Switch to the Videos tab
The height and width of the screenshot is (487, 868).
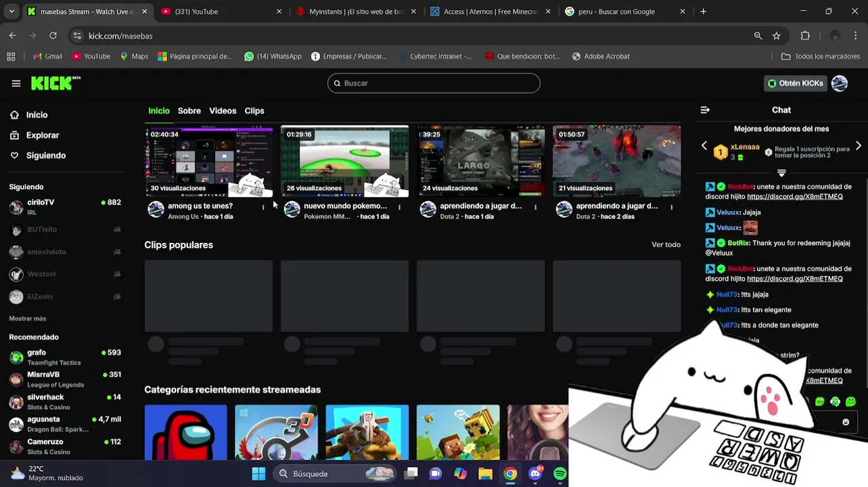click(x=223, y=111)
